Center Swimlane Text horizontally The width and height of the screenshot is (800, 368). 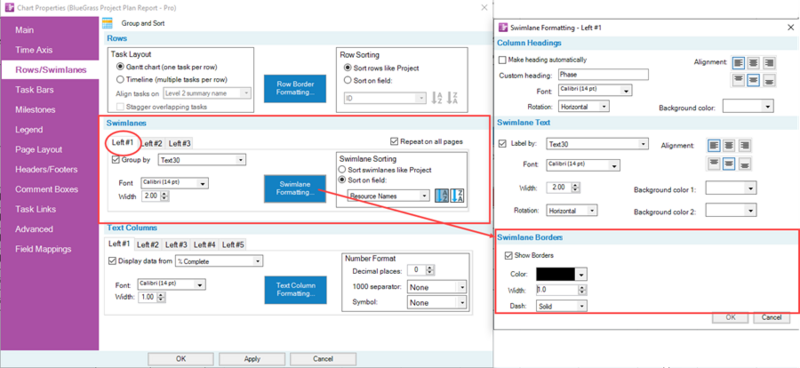click(x=729, y=145)
